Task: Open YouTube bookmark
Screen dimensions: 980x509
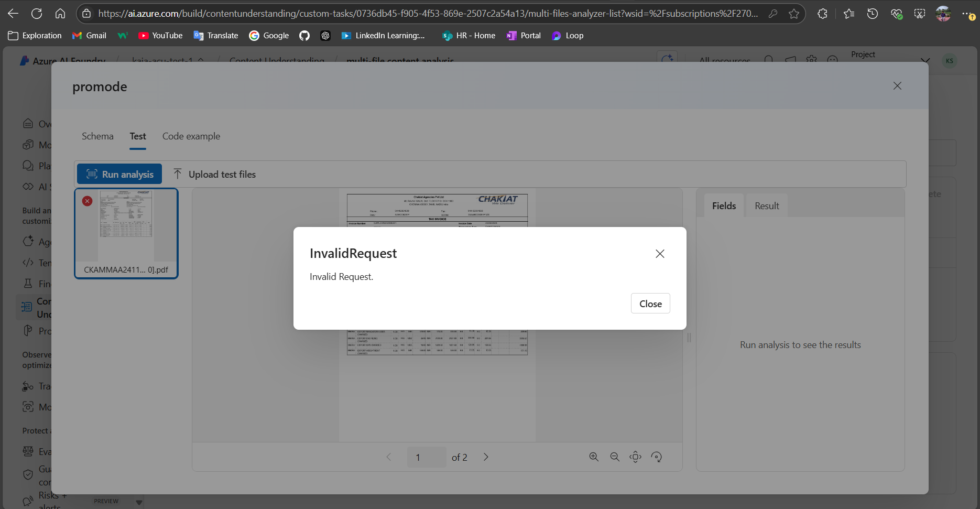Action: (160, 36)
